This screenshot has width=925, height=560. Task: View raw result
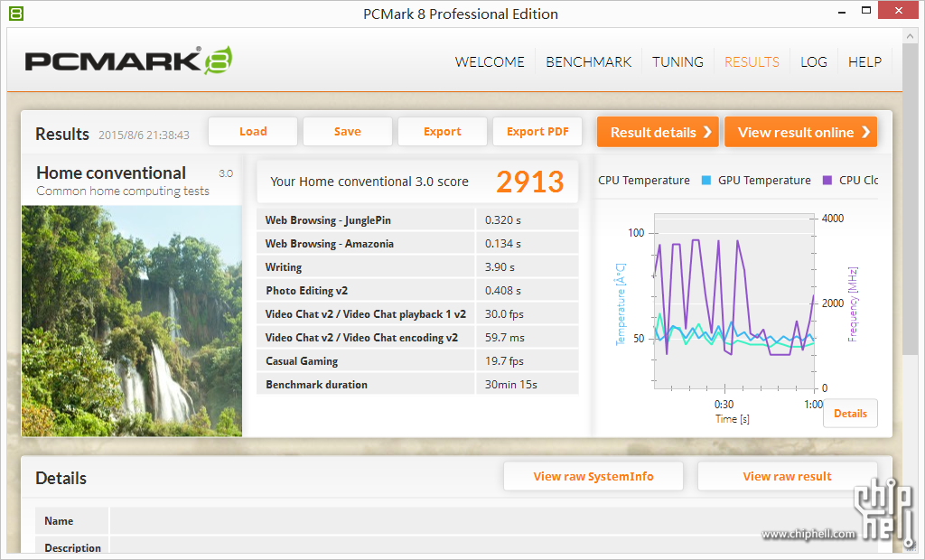point(787,476)
